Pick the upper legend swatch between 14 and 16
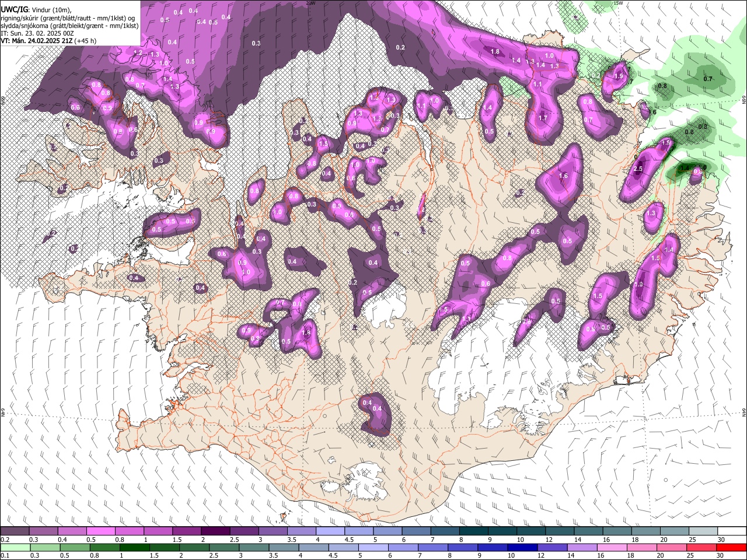 point(588,531)
